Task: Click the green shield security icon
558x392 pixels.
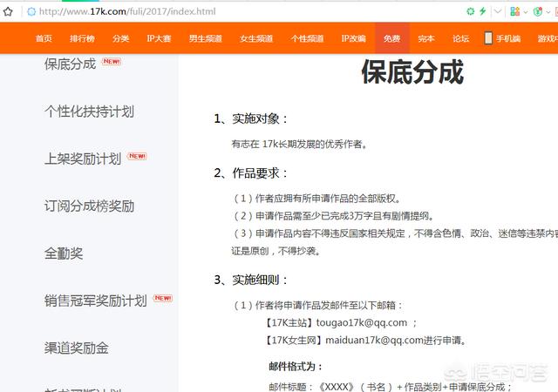Action: [x=537, y=11]
